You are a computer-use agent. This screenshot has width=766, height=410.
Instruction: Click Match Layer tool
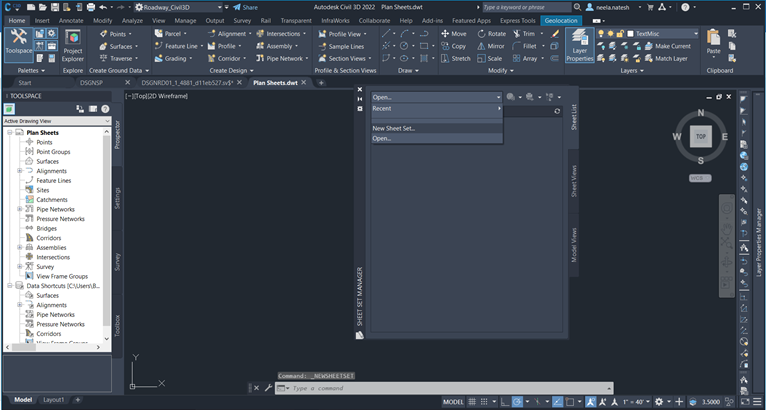pos(666,58)
